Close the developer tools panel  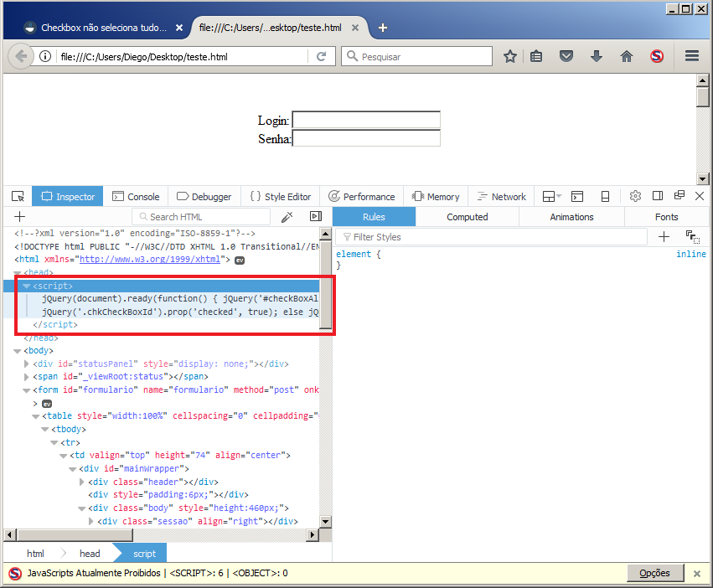[x=700, y=196]
